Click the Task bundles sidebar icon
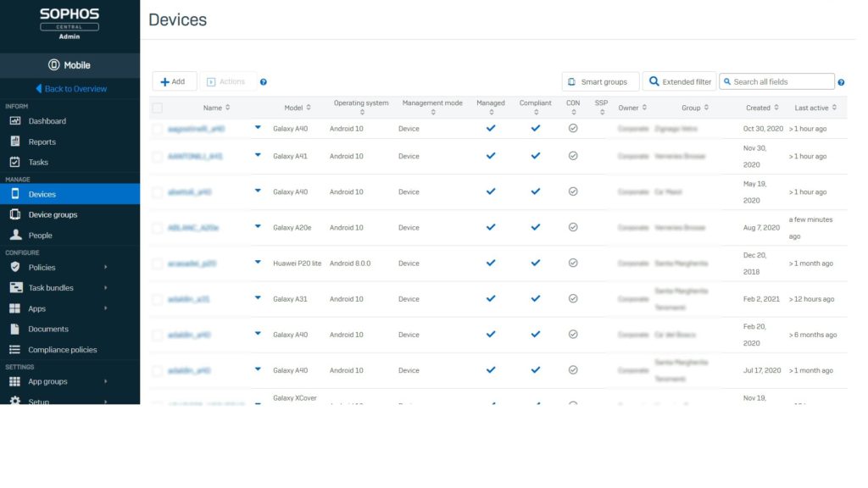 coord(16,288)
